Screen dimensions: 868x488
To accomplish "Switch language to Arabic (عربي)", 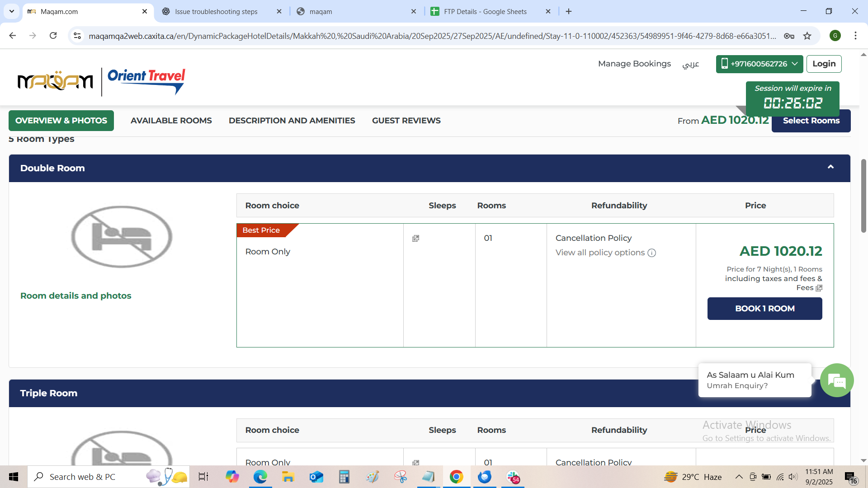I will click(690, 64).
